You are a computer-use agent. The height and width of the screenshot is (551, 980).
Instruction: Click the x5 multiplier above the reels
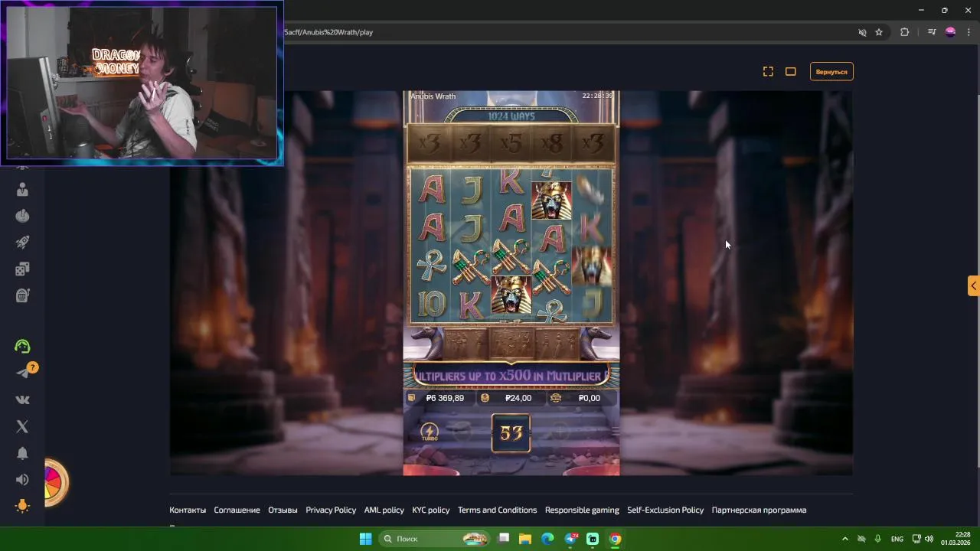[510, 144]
